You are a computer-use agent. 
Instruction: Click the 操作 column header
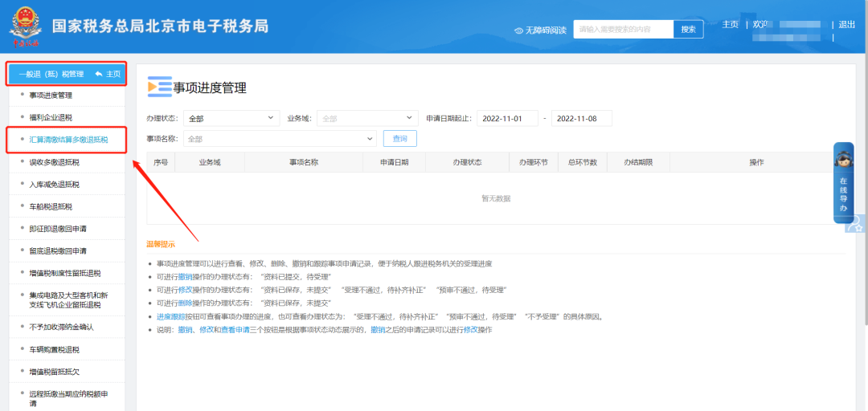tap(757, 163)
